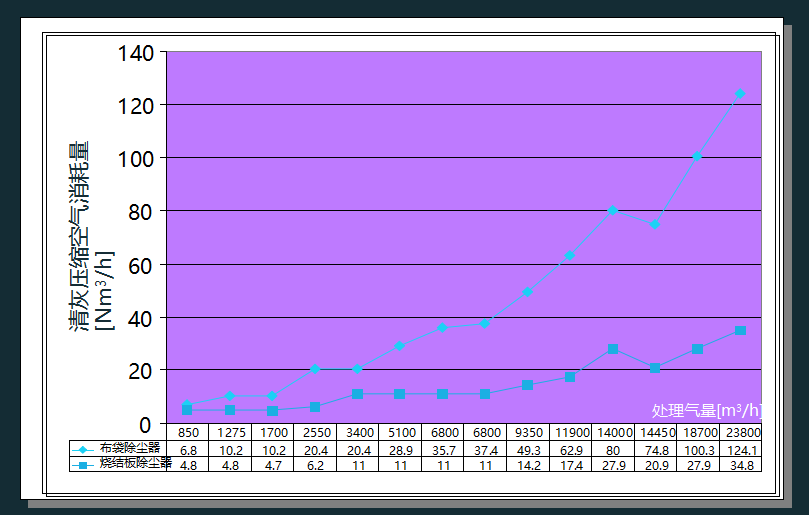Click the 27.9 cell under column 14000
The height and width of the screenshot is (515, 809).
tap(613, 465)
